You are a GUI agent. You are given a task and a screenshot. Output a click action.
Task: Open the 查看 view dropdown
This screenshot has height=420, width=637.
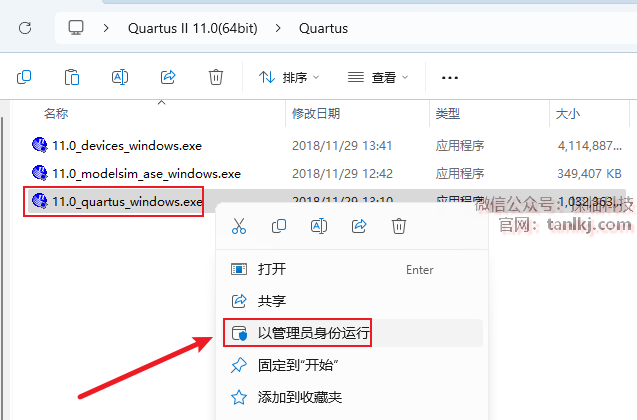coord(378,77)
